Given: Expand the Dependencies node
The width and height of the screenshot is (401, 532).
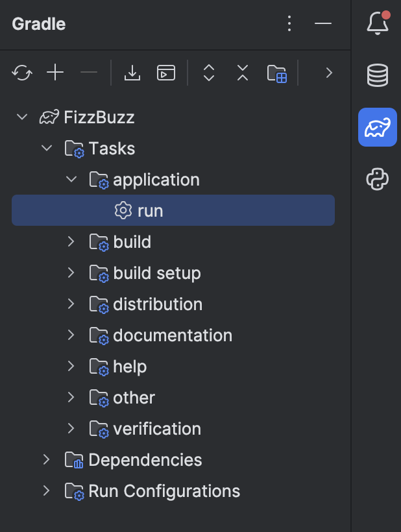Looking at the screenshot, I should point(46,459).
